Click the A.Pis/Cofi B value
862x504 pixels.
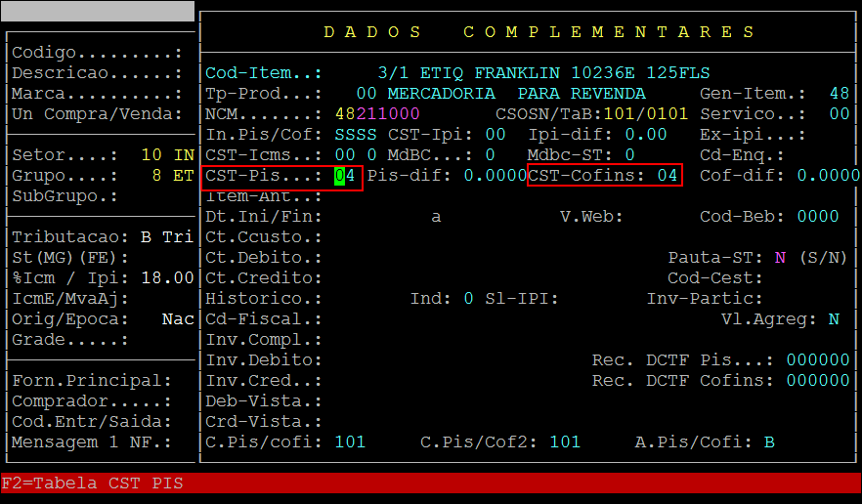[769, 442]
